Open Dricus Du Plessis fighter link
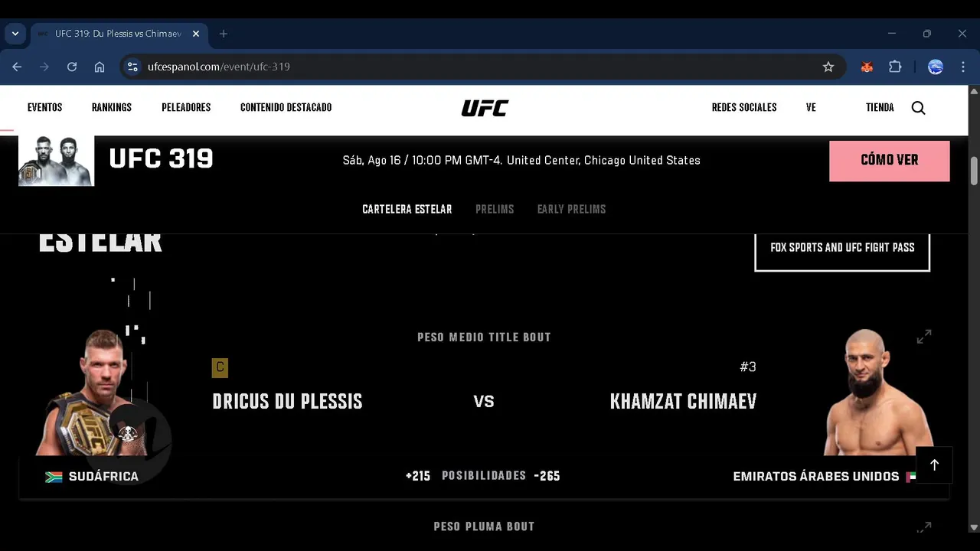Image resolution: width=980 pixels, height=551 pixels. (287, 402)
